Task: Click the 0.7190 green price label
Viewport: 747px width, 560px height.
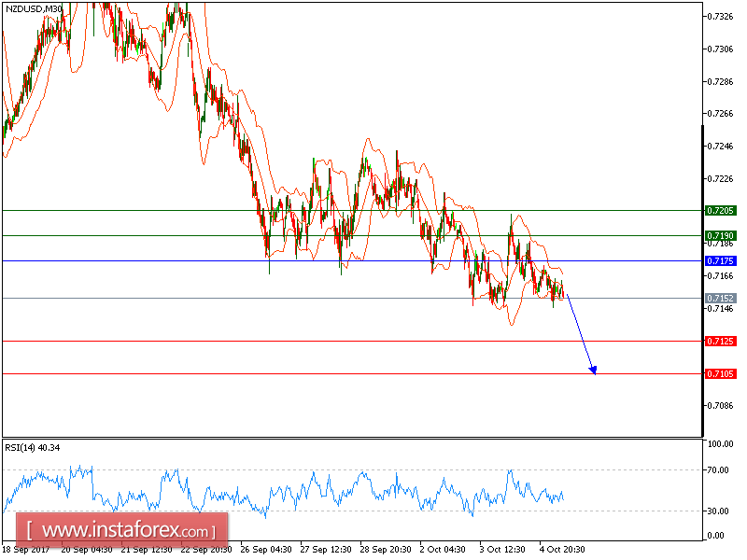Action: [x=720, y=236]
